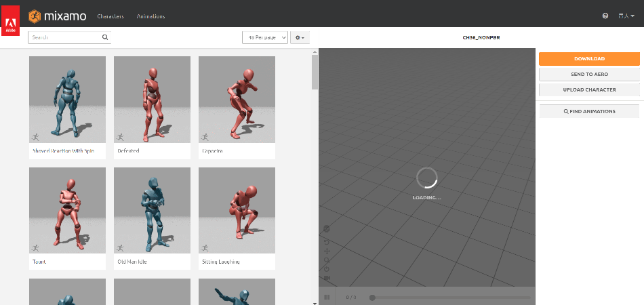Click the middle of the timeline track
This screenshot has width=644, height=305.
[x=451, y=298]
